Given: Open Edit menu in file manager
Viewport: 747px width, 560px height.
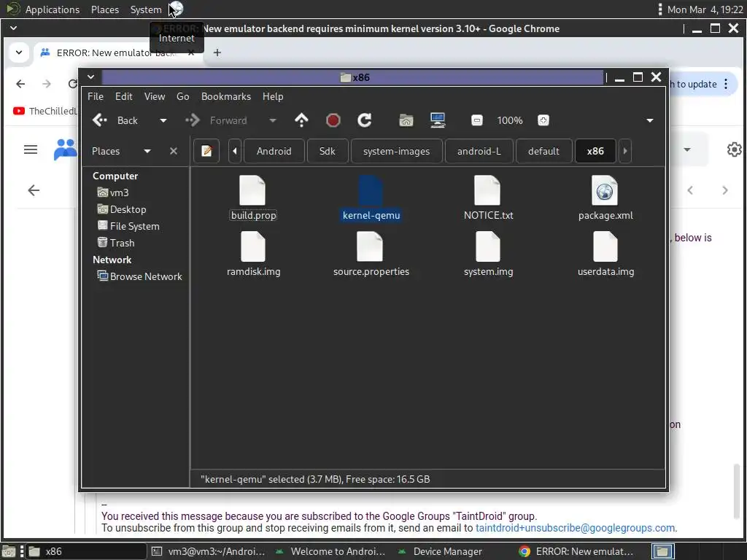Looking at the screenshot, I should click(124, 96).
